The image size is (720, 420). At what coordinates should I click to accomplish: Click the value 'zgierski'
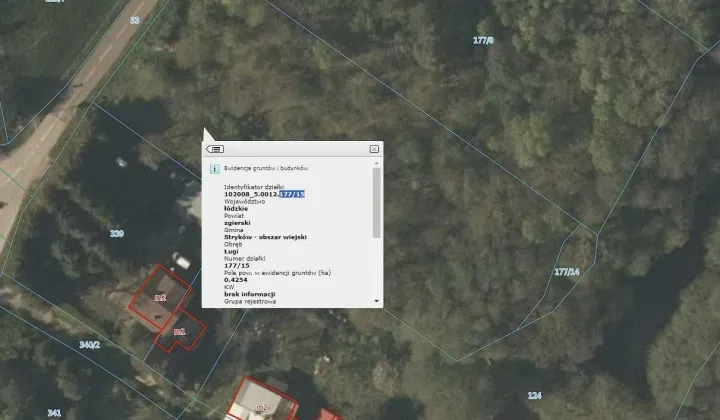[x=237, y=223]
